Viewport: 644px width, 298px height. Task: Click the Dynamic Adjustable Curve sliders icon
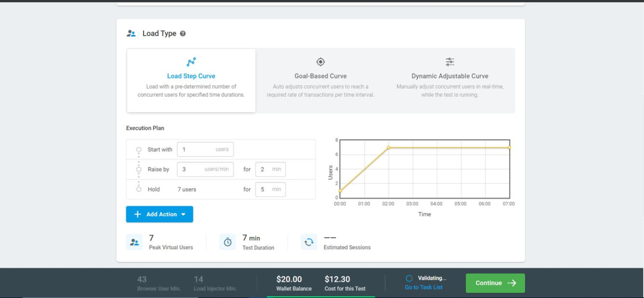click(x=450, y=62)
